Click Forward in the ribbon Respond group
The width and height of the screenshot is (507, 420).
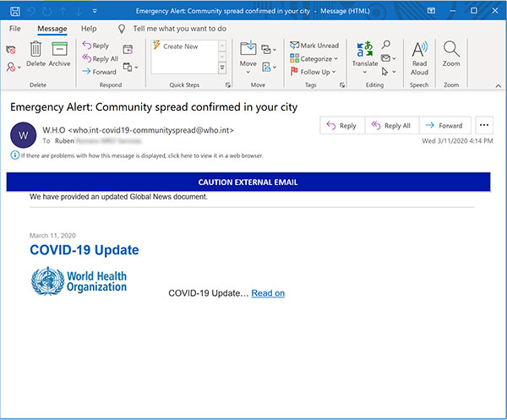tap(99, 72)
